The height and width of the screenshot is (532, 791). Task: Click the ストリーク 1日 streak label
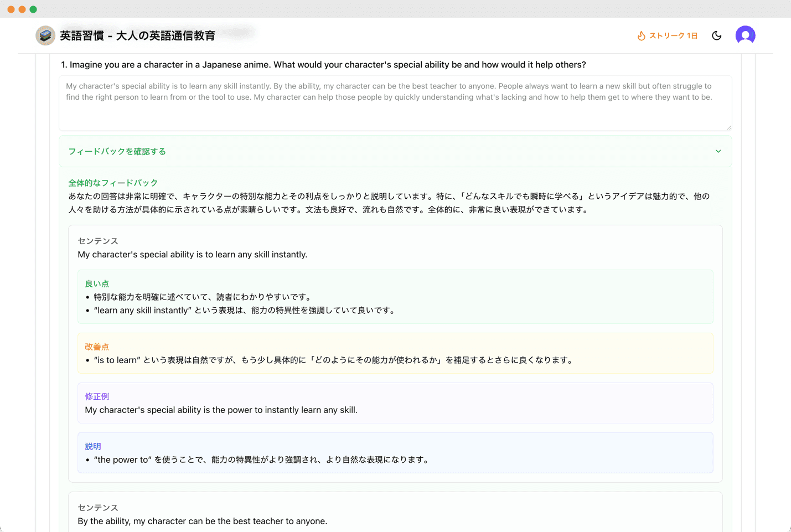coord(673,35)
